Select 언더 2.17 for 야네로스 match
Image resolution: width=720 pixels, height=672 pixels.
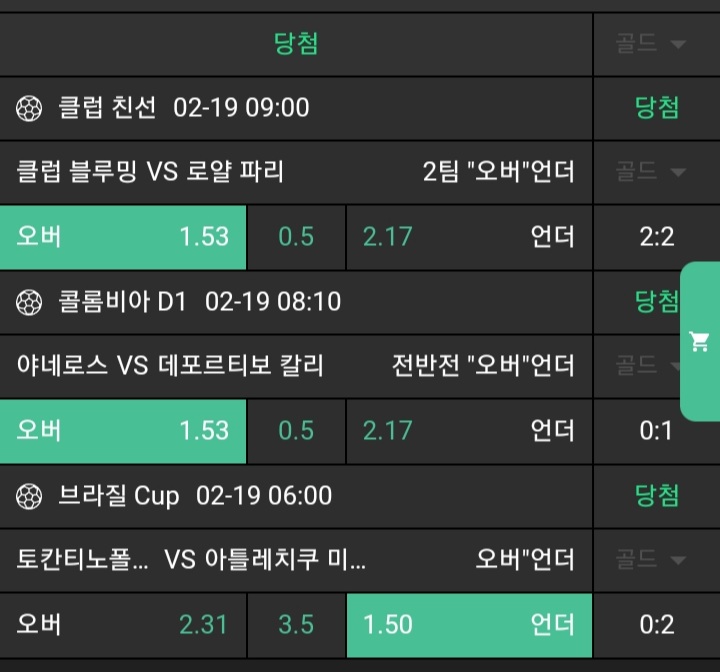[x=468, y=430]
